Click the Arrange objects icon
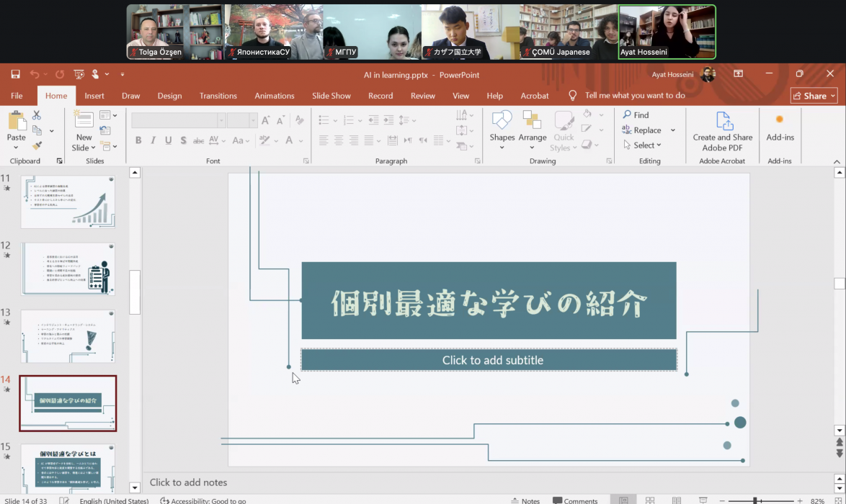Screen dimensions: 846x504 click(x=532, y=125)
